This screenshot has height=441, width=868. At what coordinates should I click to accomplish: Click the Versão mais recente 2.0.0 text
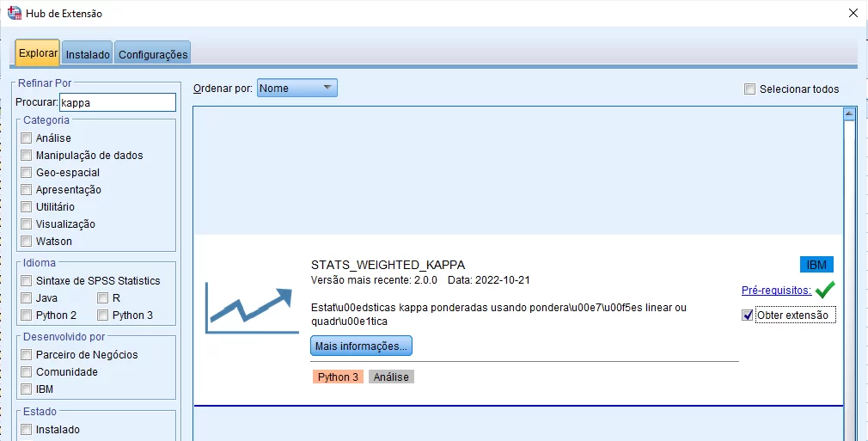[374, 280]
